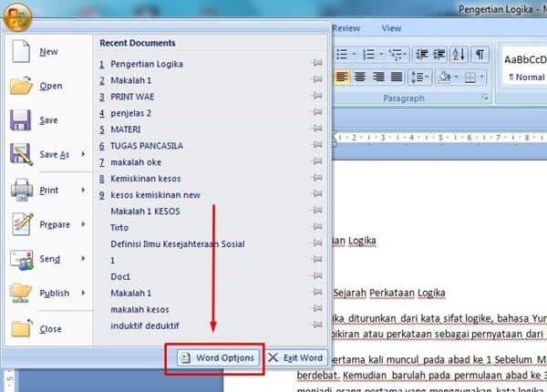Click the Office button orb
Image resolution: width=547 pixels, height=392 pixels.
(x=18, y=16)
